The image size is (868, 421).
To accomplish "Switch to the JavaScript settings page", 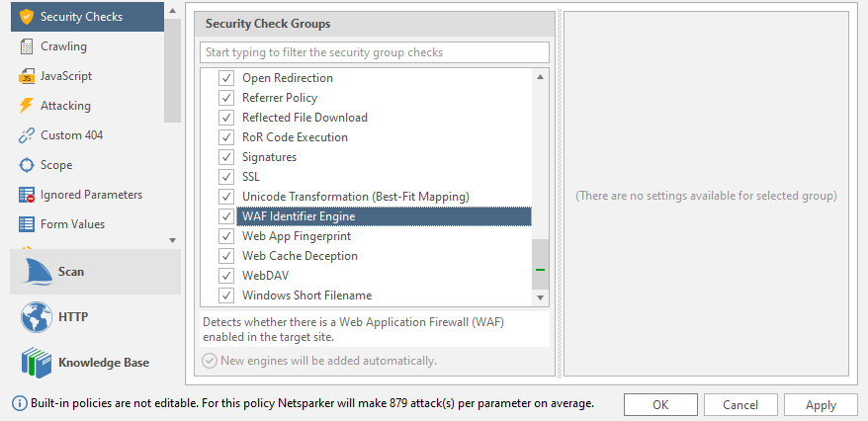I will [x=87, y=76].
